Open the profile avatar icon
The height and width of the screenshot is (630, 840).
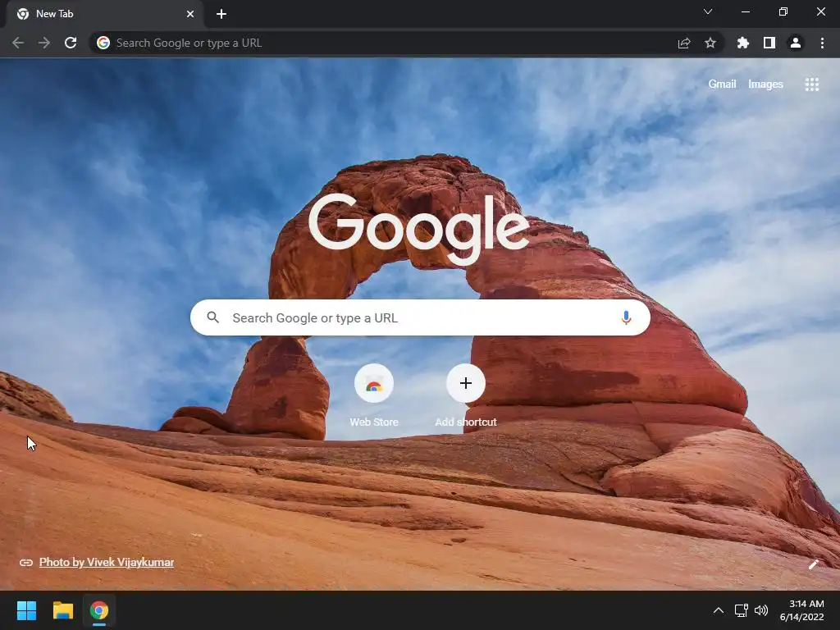coord(796,43)
